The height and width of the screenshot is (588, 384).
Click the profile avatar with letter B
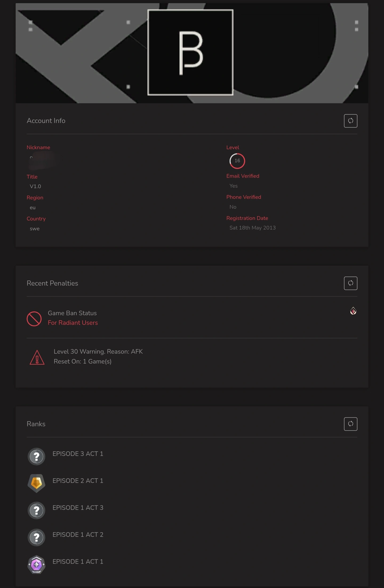click(190, 52)
